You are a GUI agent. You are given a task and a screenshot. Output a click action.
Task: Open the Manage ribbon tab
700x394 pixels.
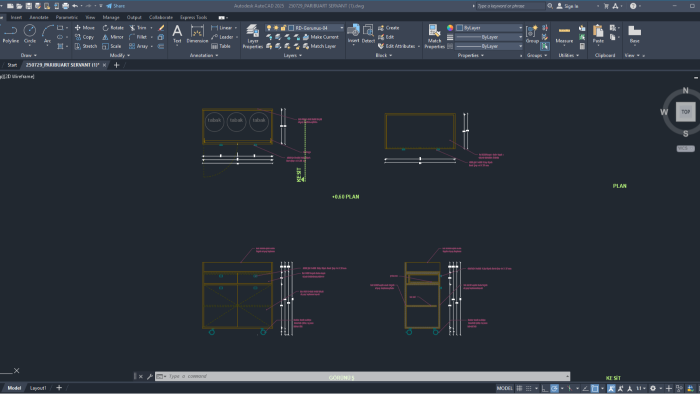(x=111, y=17)
